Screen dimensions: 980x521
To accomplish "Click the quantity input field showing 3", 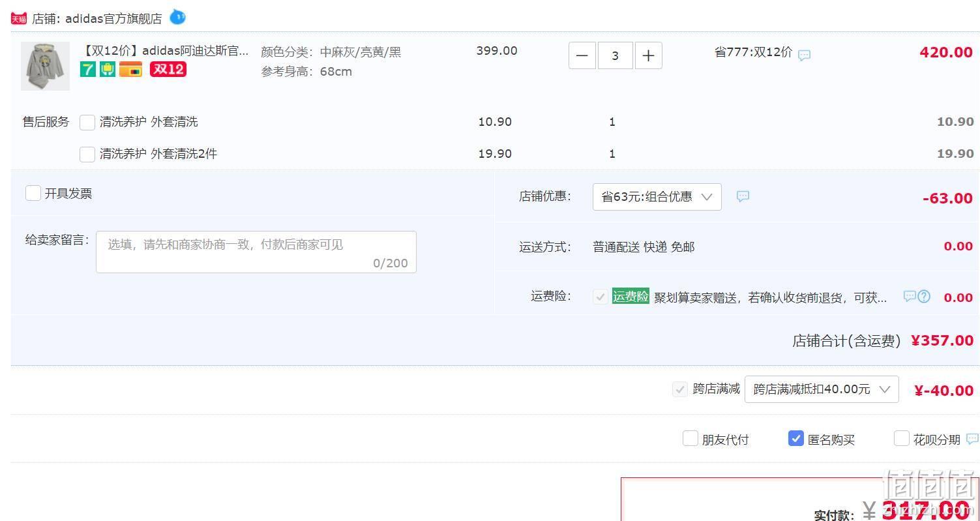I will [x=615, y=55].
